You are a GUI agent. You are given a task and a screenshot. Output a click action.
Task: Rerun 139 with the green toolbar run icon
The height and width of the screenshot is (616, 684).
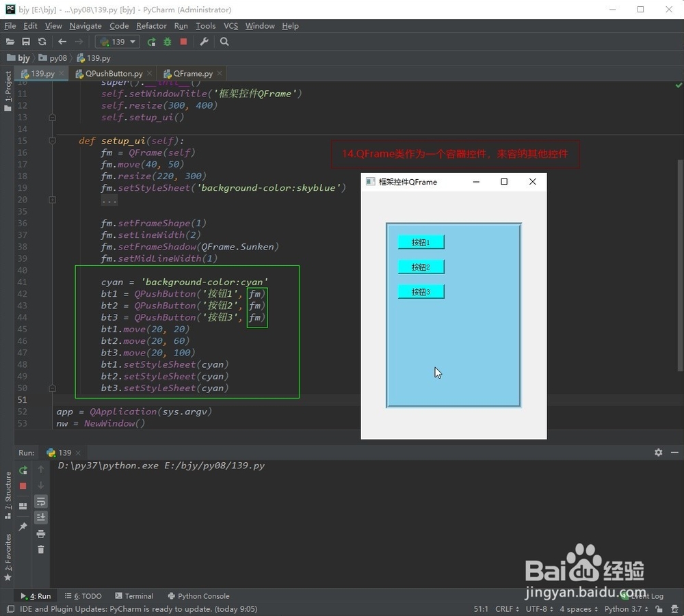click(x=151, y=42)
